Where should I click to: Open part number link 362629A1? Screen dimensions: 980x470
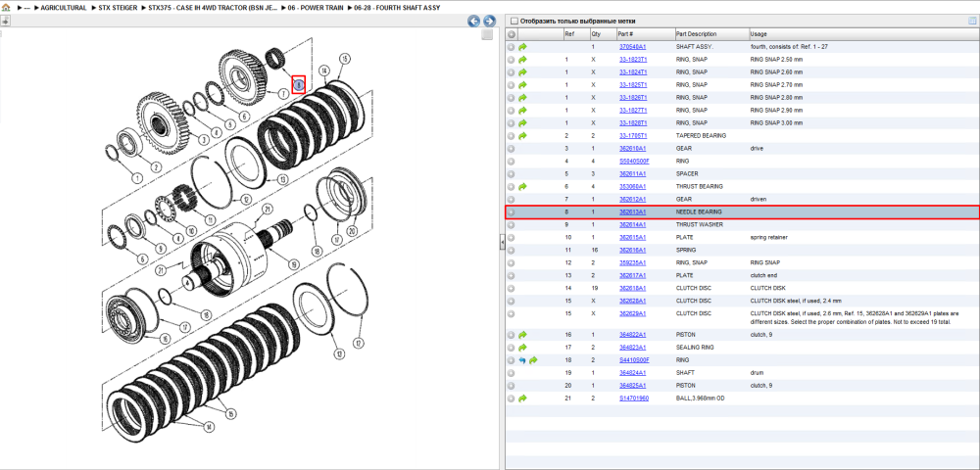(632, 313)
